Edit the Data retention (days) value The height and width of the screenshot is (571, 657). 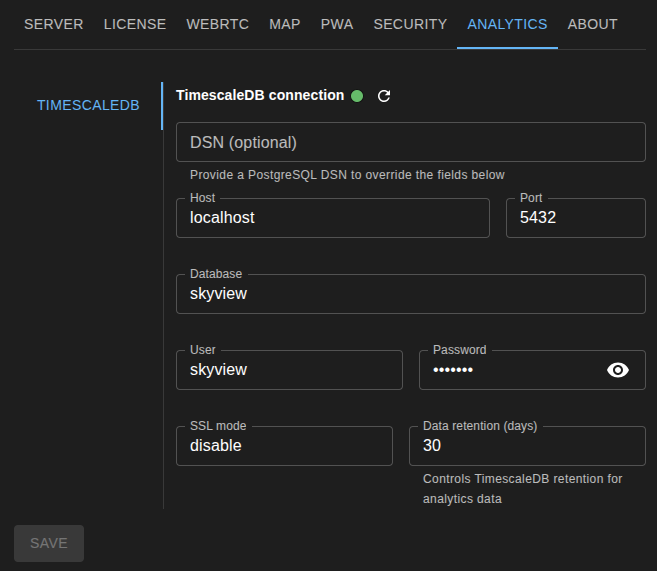(527, 446)
